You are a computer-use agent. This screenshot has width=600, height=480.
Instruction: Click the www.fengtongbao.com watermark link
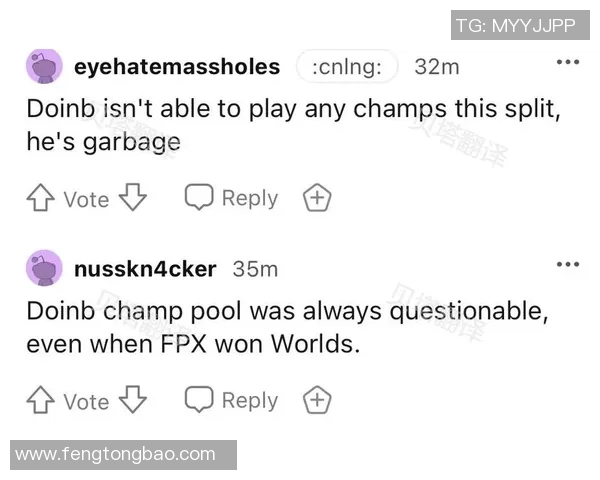click(x=116, y=454)
